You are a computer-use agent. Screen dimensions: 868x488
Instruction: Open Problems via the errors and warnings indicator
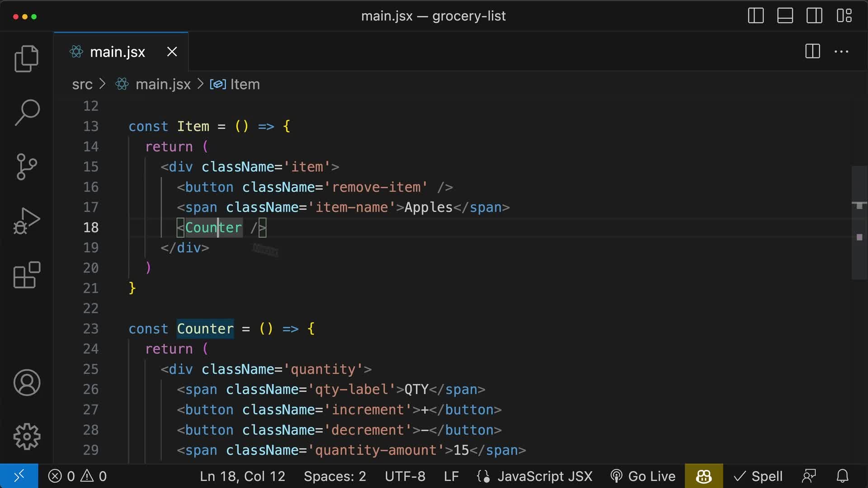77,476
